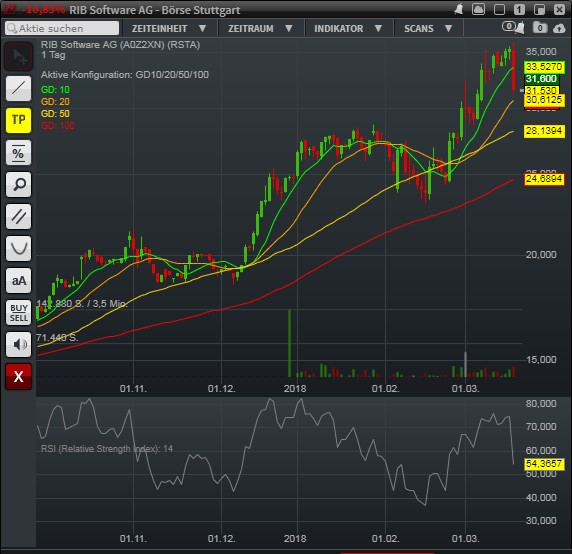Viewport: 572px width, 554px height.
Task: Click the -10,83% change in title bar
Action: [x=43, y=9]
